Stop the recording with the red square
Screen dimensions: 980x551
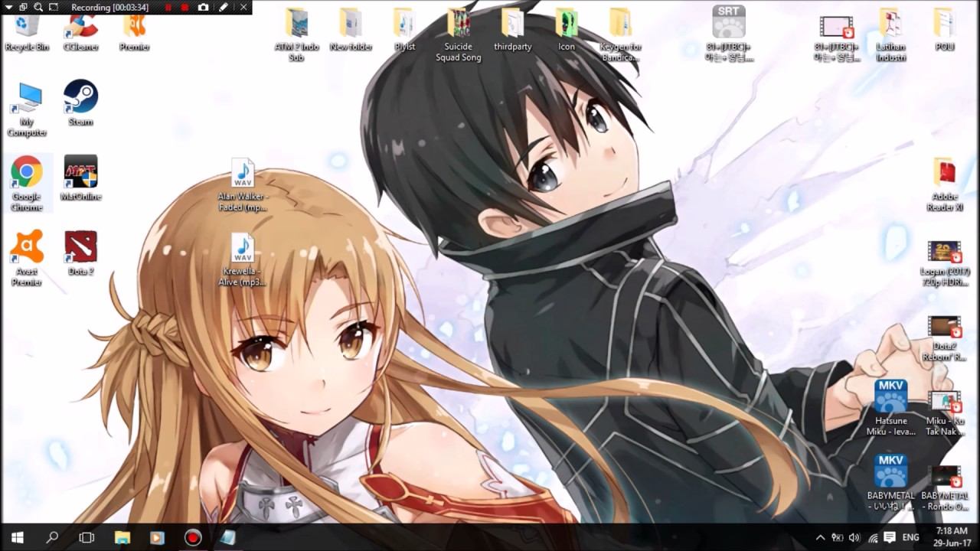point(168,7)
